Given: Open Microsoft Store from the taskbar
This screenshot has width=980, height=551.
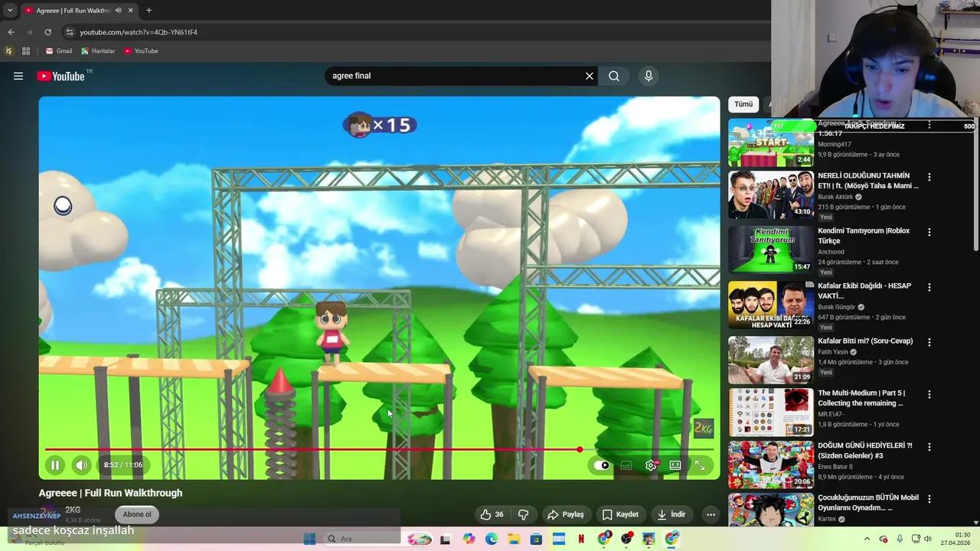Looking at the screenshot, I should pos(536,539).
